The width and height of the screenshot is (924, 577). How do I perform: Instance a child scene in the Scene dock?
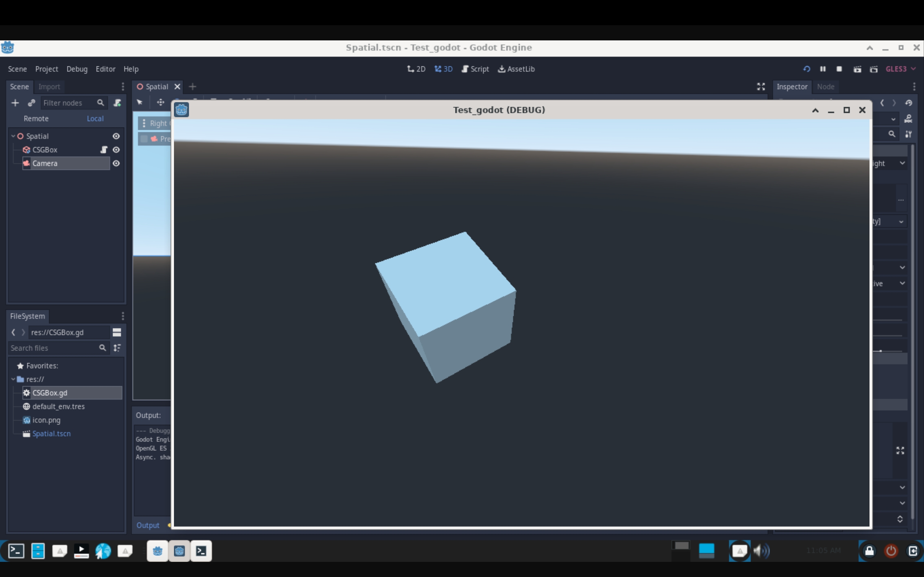coord(31,103)
